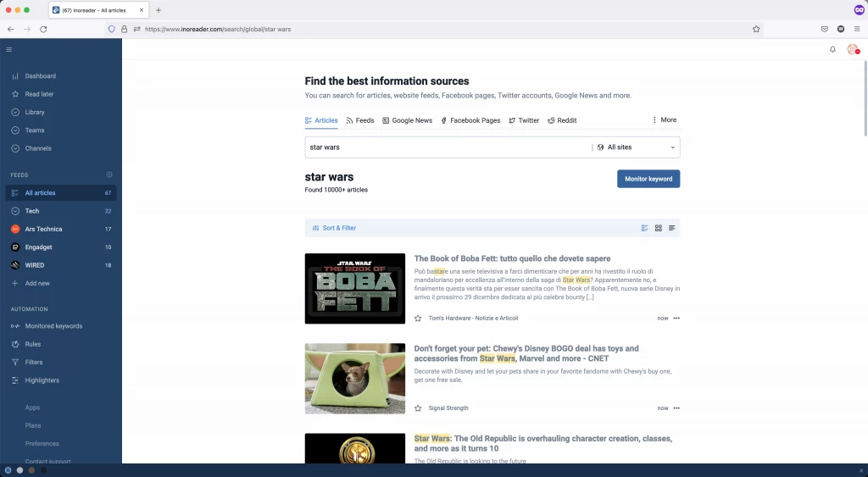Open more options for Boba Fett article
The height and width of the screenshot is (477, 868).
[676, 319]
